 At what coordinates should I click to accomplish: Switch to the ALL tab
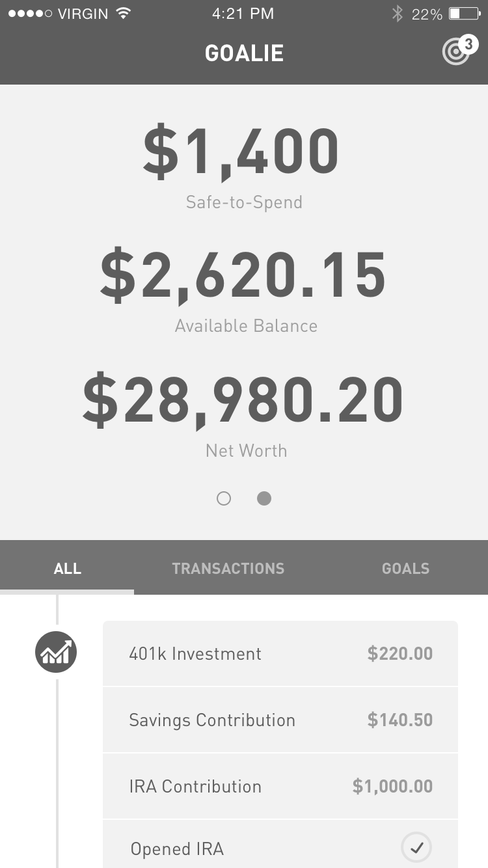[x=67, y=568]
